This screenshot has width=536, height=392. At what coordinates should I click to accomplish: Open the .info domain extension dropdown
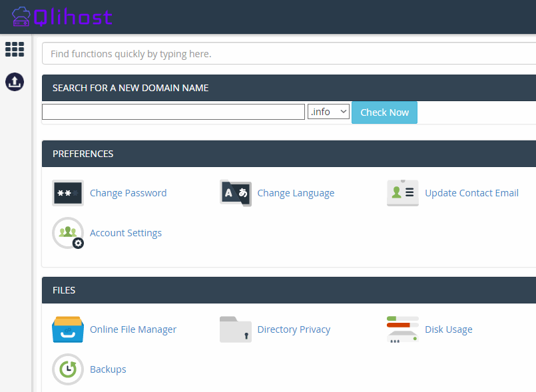coord(328,112)
